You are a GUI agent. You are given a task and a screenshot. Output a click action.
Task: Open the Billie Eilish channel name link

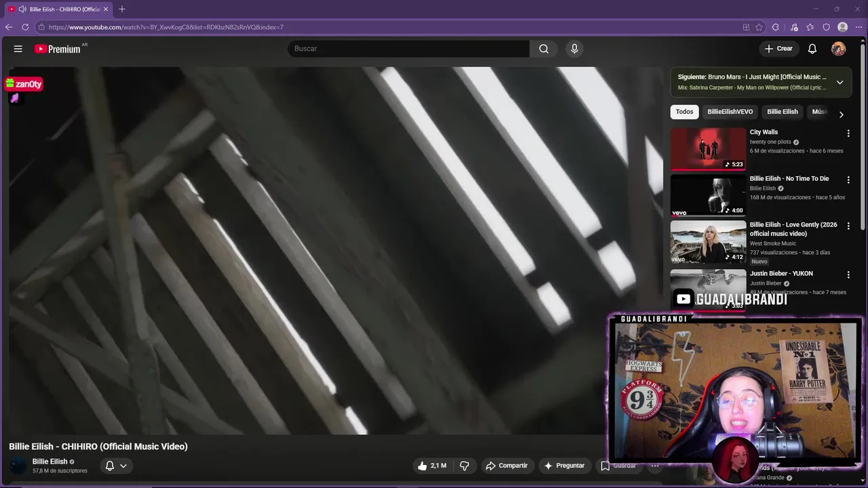[x=50, y=462]
